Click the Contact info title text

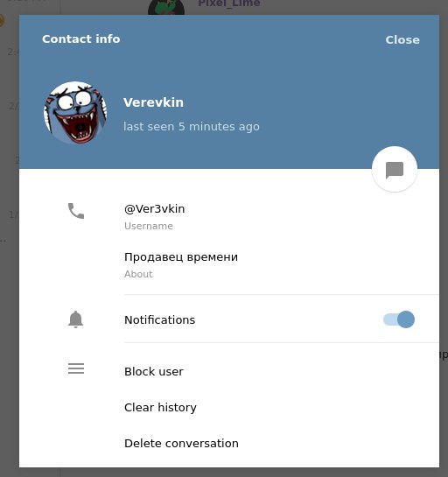pyautogui.click(x=81, y=39)
